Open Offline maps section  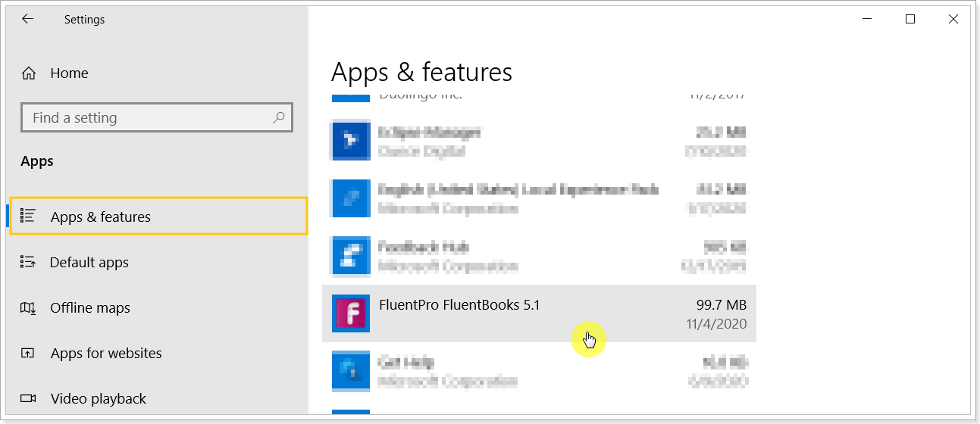[158, 307]
